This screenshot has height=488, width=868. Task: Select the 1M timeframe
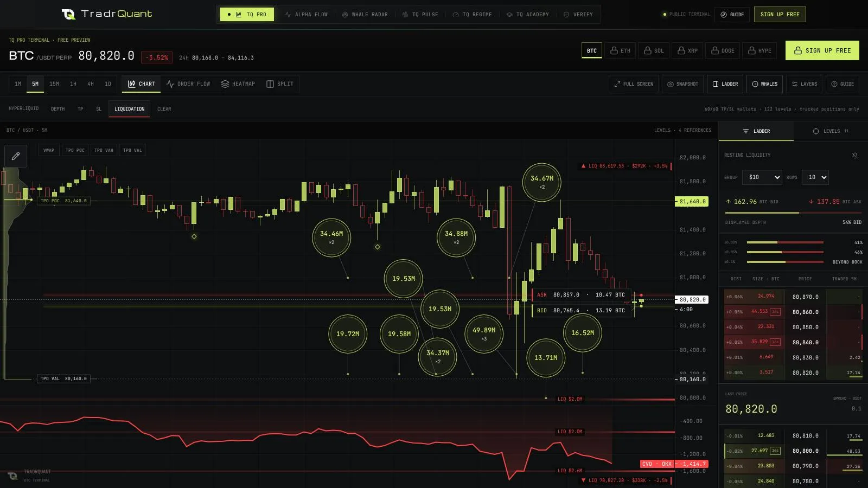click(18, 84)
